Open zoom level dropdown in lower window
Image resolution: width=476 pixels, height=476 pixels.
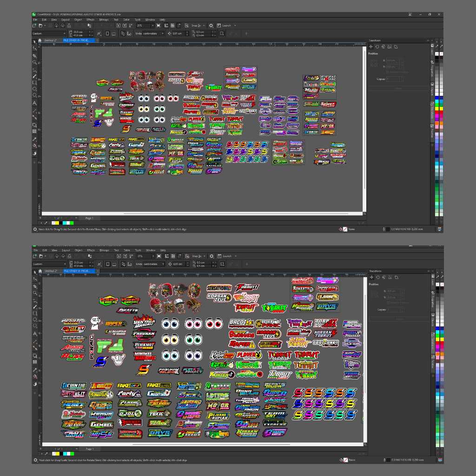point(153,256)
